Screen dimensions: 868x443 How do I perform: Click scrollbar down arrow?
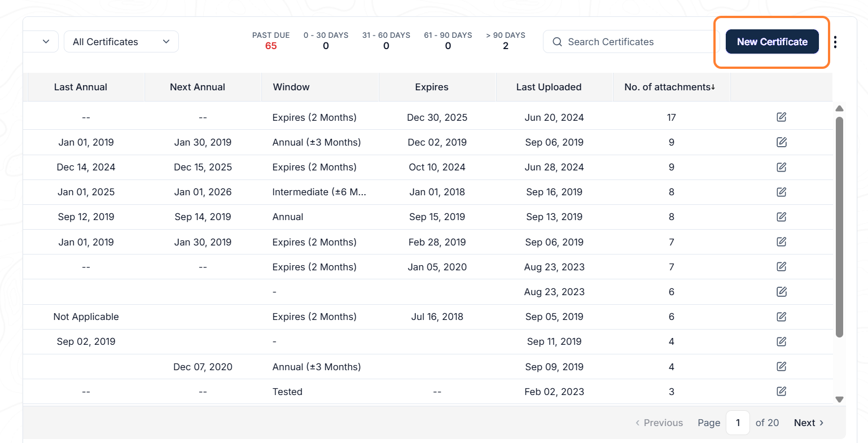pyautogui.click(x=839, y=399)
